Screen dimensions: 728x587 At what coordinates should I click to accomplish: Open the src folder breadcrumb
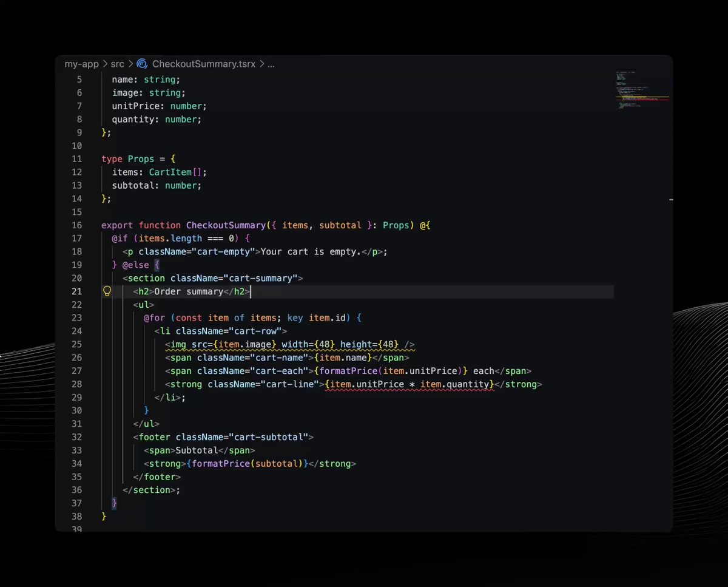click(117, 64)
